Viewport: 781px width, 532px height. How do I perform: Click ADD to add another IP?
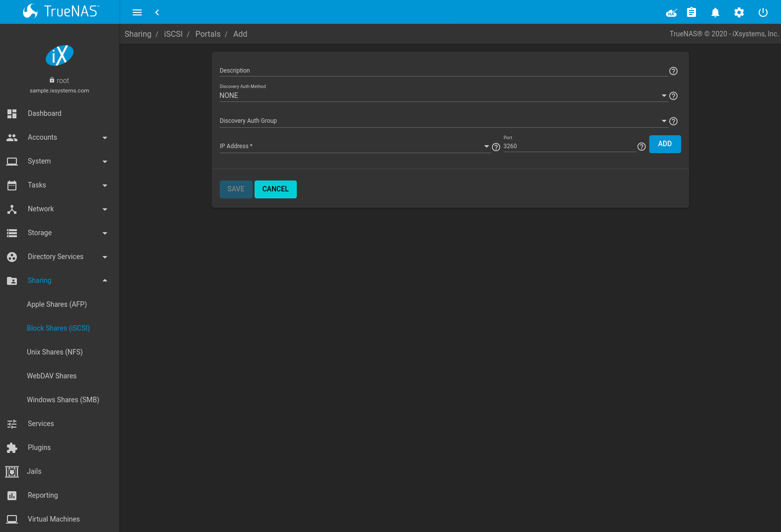tap(665, 144)
